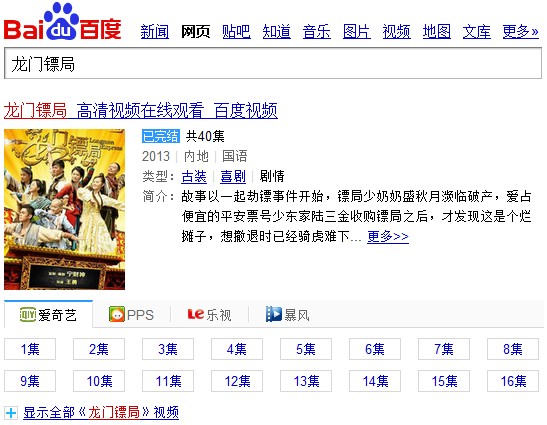547x425 pixels.
Task: Open the 龙门镖局 高清视频在线观看 result title
Action: coord(141,110)
